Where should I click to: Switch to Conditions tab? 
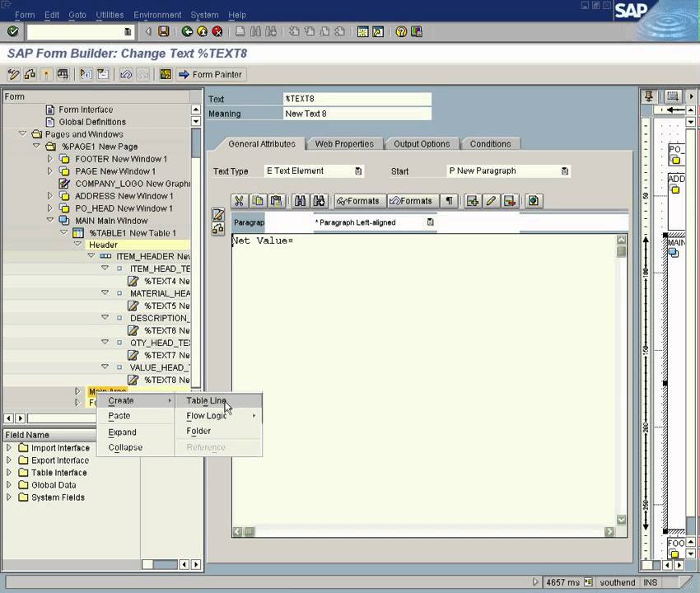click(x=490, y=144)
